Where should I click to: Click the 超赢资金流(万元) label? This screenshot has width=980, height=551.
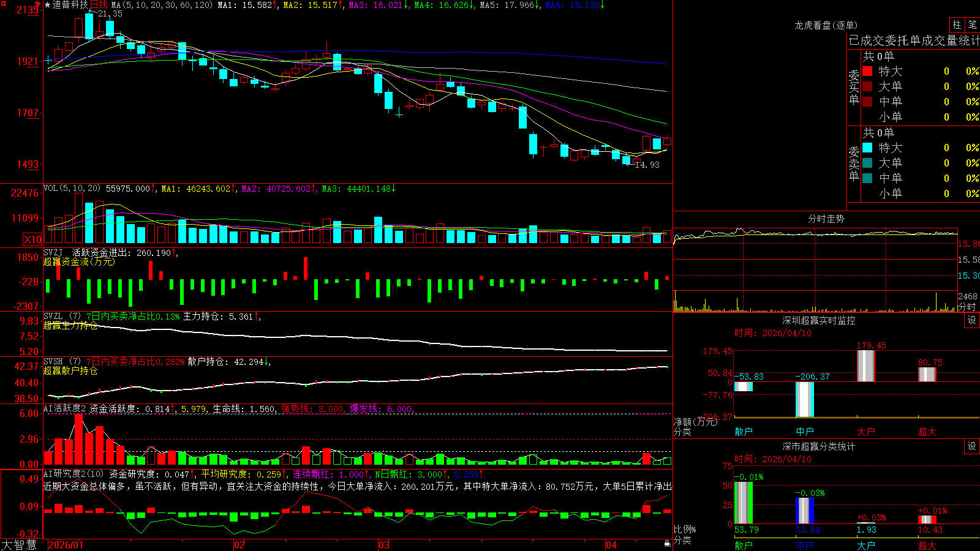coord(79,261)
